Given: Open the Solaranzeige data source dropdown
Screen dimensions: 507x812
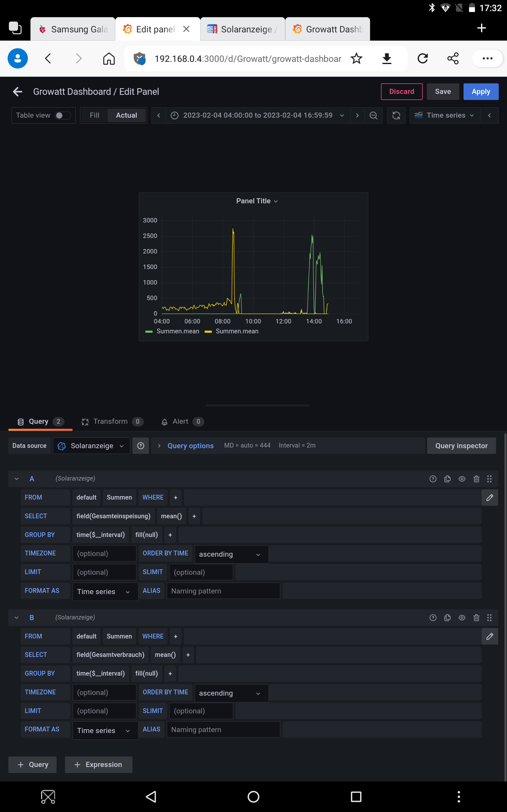Looking at the screenshot, I should tap(92, 446).
